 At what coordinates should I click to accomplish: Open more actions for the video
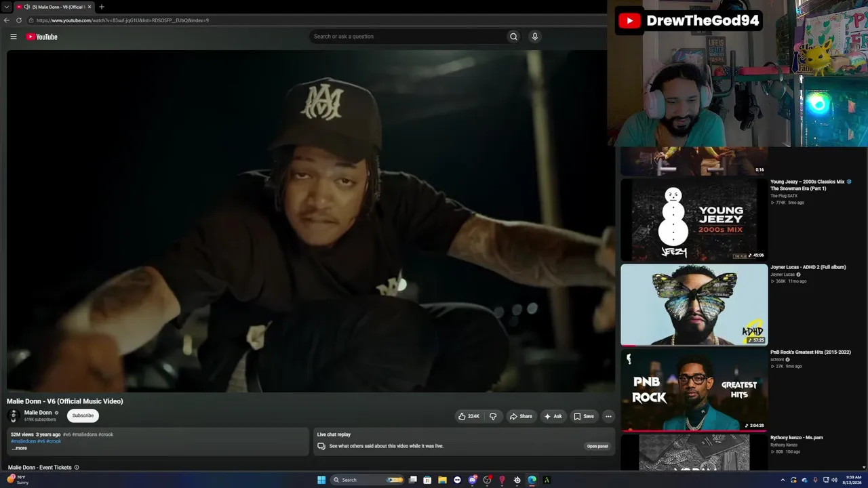pos(608,416)
